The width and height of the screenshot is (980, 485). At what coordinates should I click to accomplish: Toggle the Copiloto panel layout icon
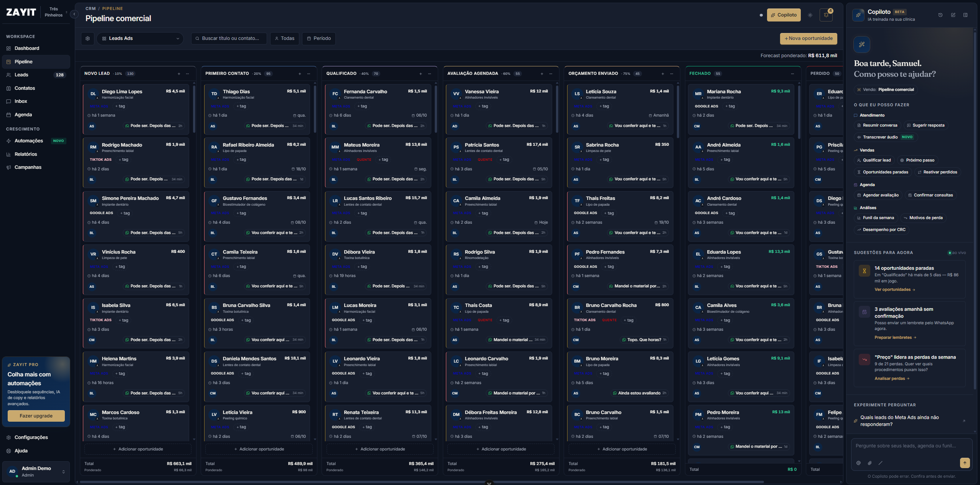[965, 15]
